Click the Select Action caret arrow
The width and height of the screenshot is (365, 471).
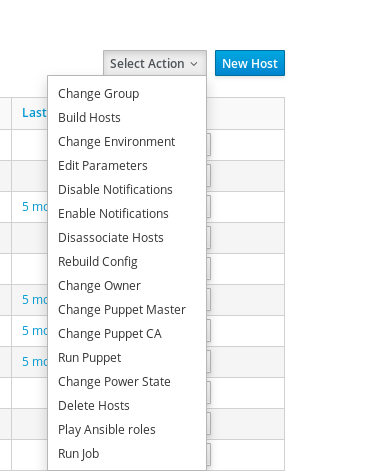(194, 64)
